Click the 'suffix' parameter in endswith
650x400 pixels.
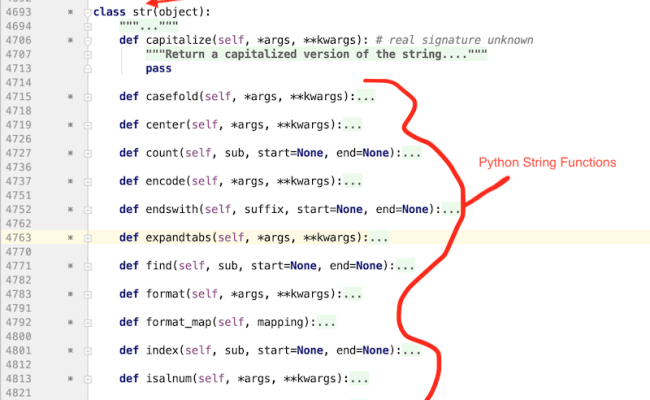tap(264, 209)
